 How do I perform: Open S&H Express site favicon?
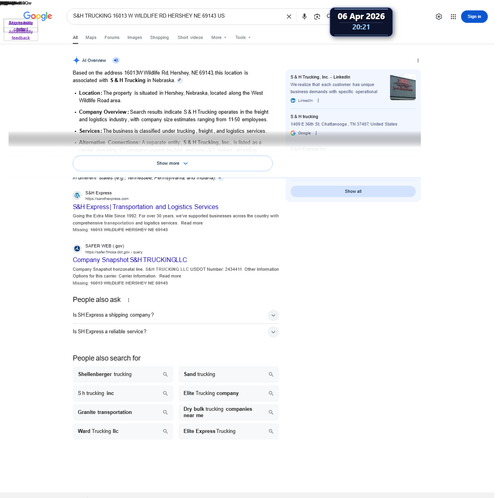pos(77,195)
